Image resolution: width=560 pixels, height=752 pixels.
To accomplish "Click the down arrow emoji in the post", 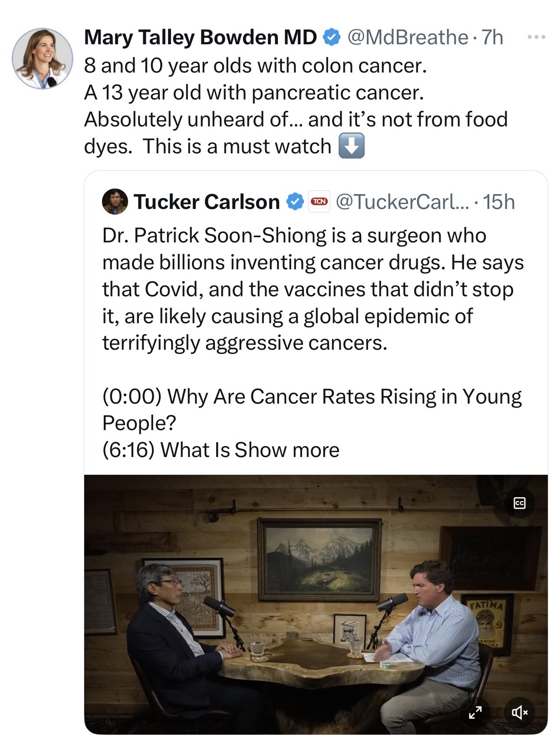I will point(351,146).
